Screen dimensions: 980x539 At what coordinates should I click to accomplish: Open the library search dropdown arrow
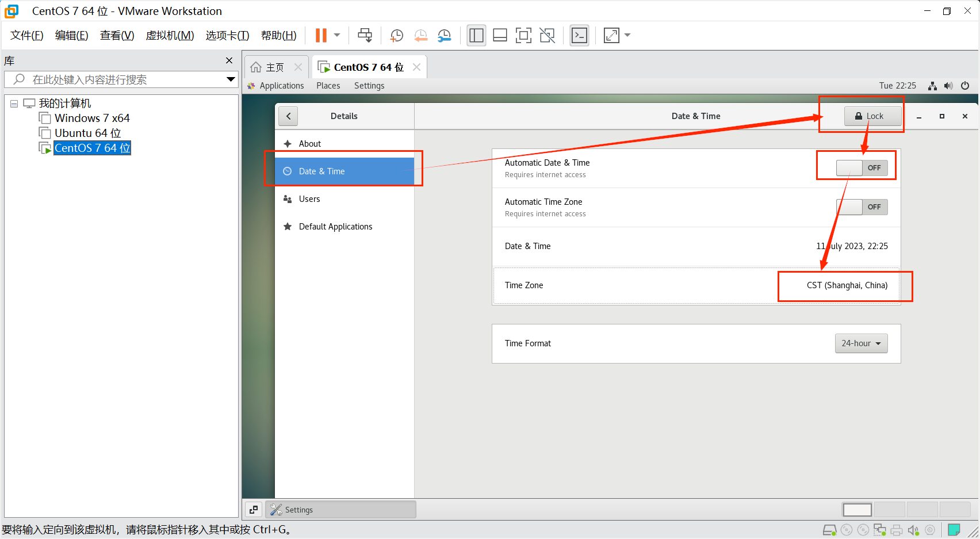coord(231,79)
